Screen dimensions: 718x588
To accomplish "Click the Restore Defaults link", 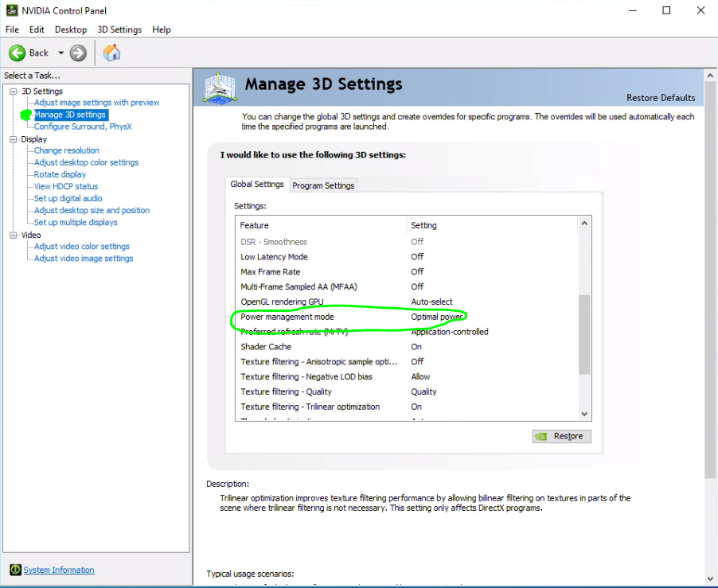I will [661, 98].
